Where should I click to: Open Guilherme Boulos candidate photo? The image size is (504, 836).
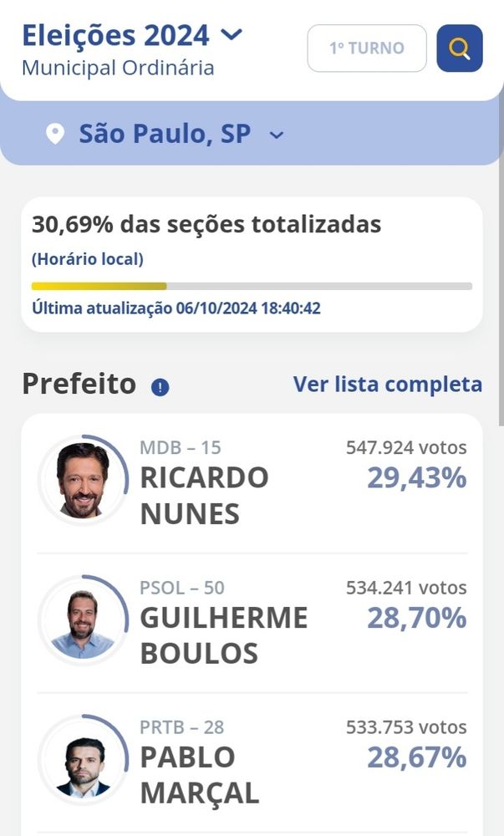[x=83, y=620]
